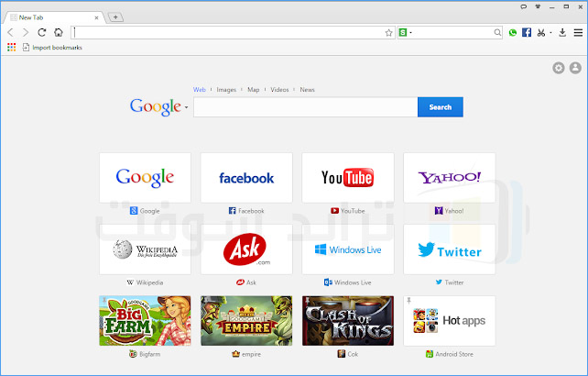Image resolution: width=588 pixels, height=376 pixels.
Task: Open the Clash of Kings game tile
Action: pos(348,321)
